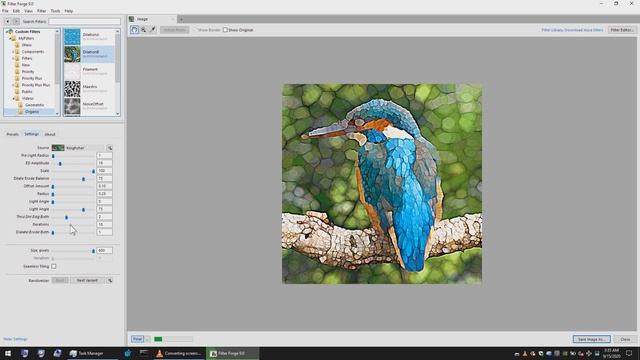Expand the Priority Plus Plus folder
The image size is (640, 360).
(x=13, y=85)
